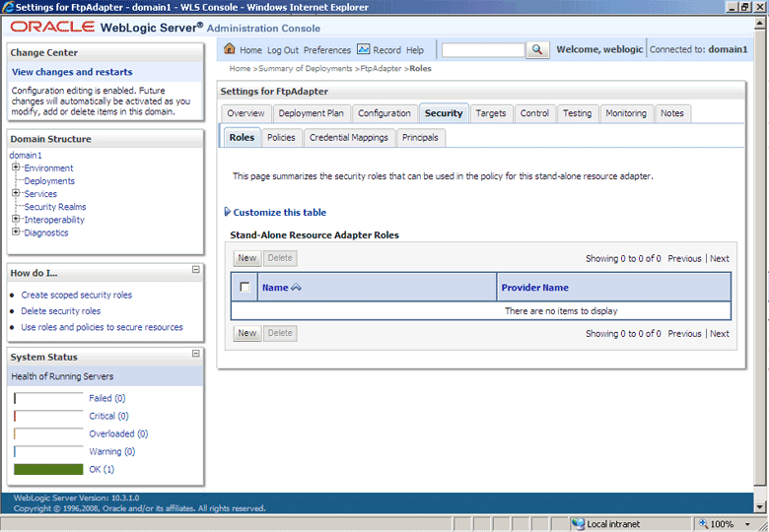Open the Preferences link
The height and width of the screenshot is (532, 769).
coord(327,50)
